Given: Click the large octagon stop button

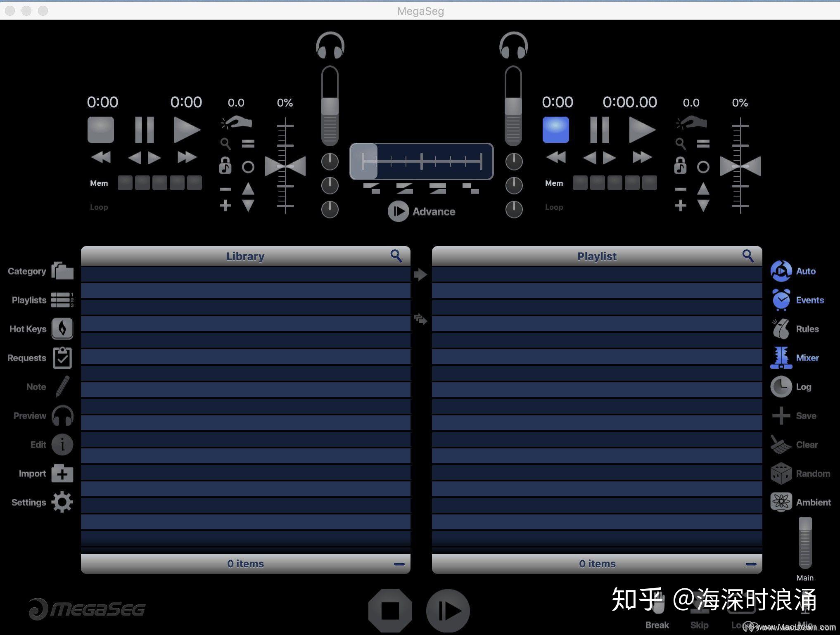Looking at the screenshot, I should [390, 611].
